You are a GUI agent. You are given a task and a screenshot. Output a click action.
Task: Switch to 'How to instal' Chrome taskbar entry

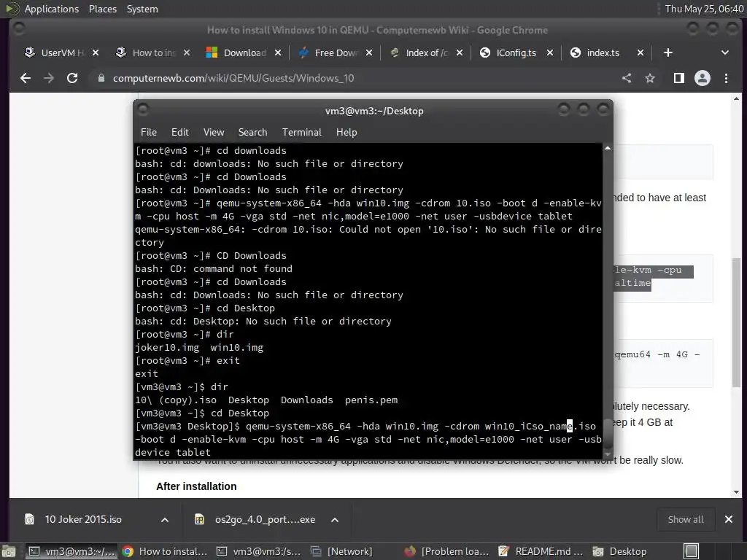click(x=165, y=551)
